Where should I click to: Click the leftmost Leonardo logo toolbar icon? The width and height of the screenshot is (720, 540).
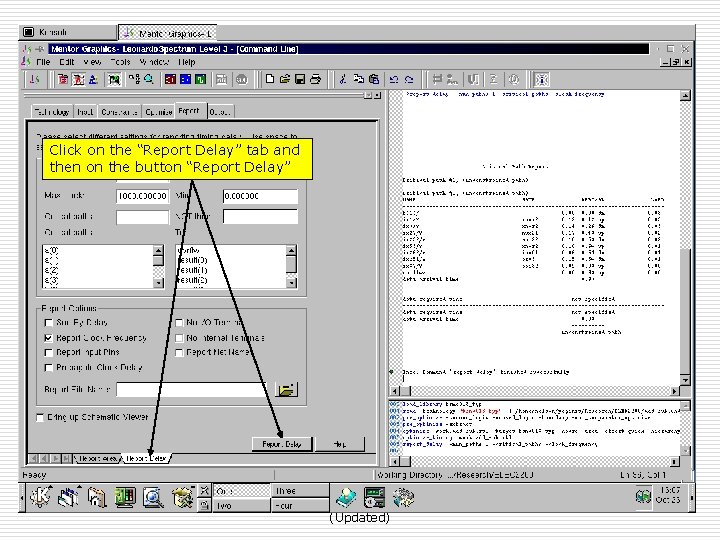pos(34,79)
